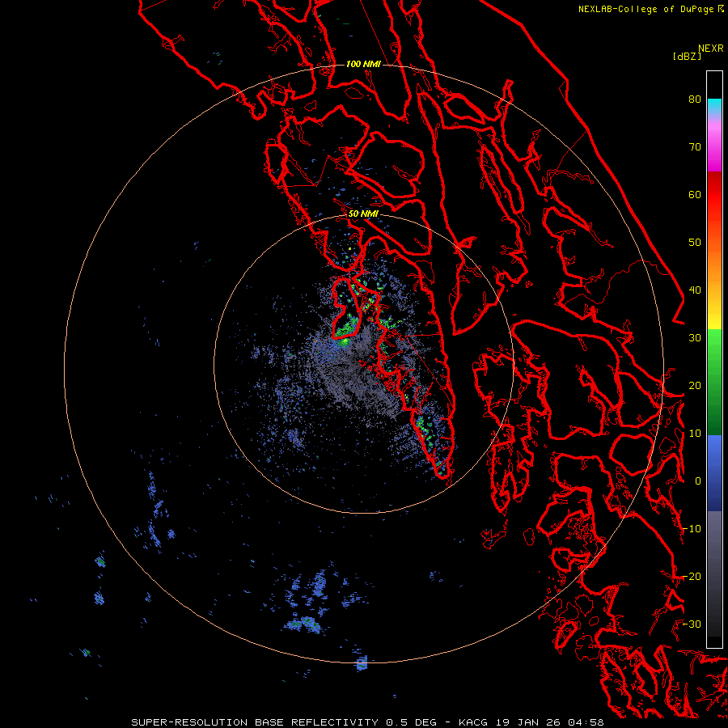Click the 10 value on reflectivity scale
The image size is (728, 728).
click(695, 434)
